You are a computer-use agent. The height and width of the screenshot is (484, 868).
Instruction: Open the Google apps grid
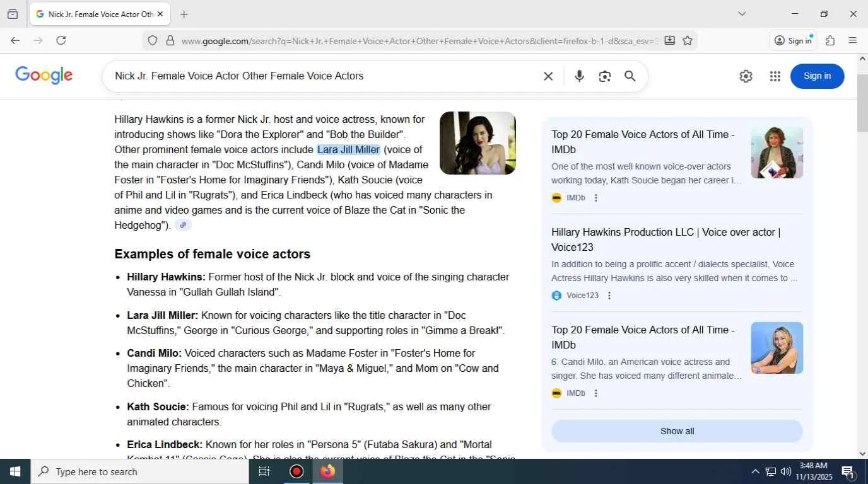pos(775,76)
